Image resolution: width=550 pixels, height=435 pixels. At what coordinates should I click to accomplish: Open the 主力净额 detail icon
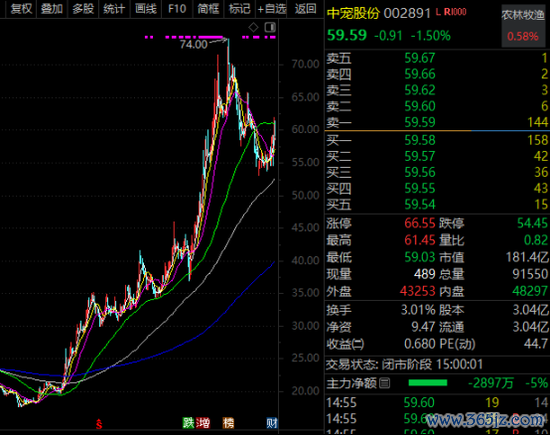385,383
